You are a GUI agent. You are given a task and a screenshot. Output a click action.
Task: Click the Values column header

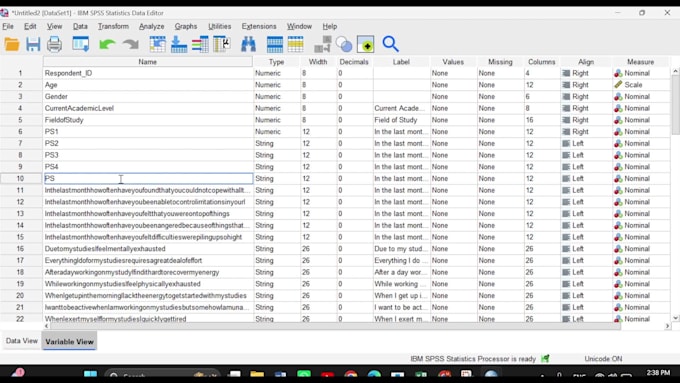click(453, 62)
